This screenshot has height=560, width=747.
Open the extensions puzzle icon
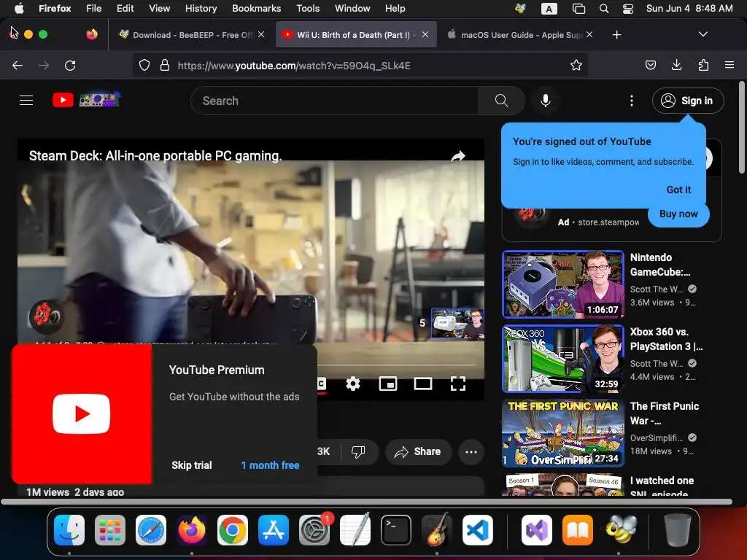703,65
